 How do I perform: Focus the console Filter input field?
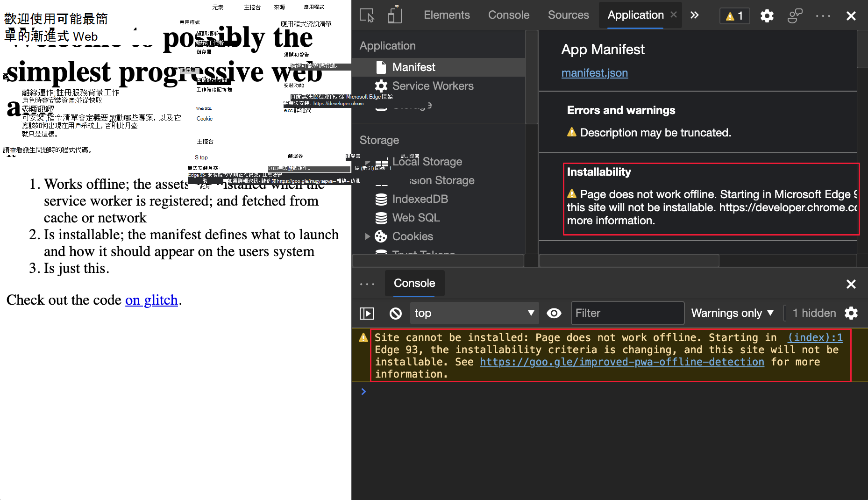coord(627,313)
